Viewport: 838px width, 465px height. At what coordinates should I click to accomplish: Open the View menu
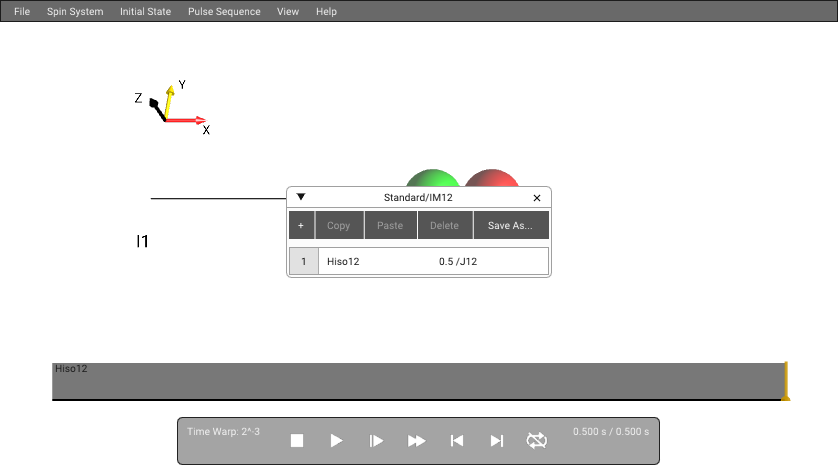pyautogui.click(x=288, y=11)
